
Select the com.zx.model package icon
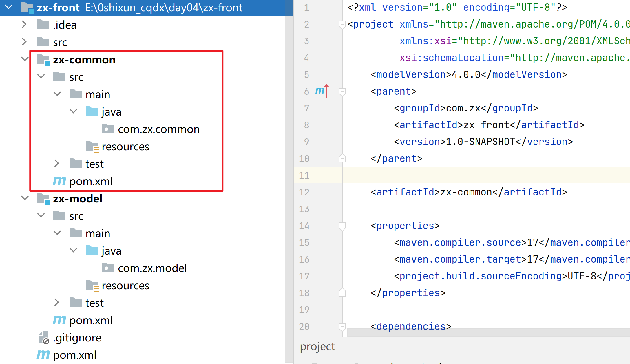[x=108, y=268]
